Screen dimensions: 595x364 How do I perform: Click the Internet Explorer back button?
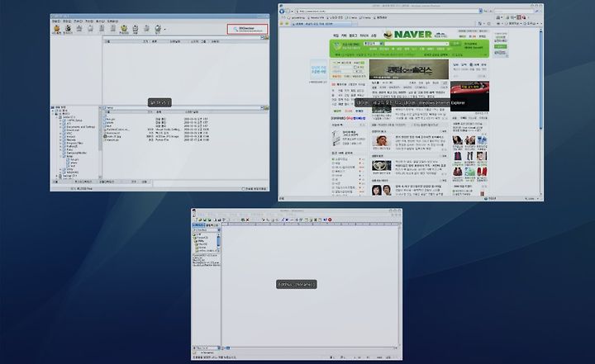tap(283, 11)
